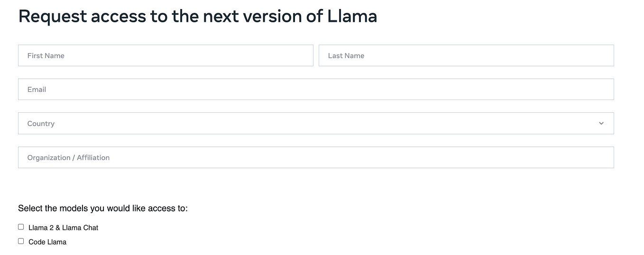Click the word 'Llama' in the heading

(352, 16)
